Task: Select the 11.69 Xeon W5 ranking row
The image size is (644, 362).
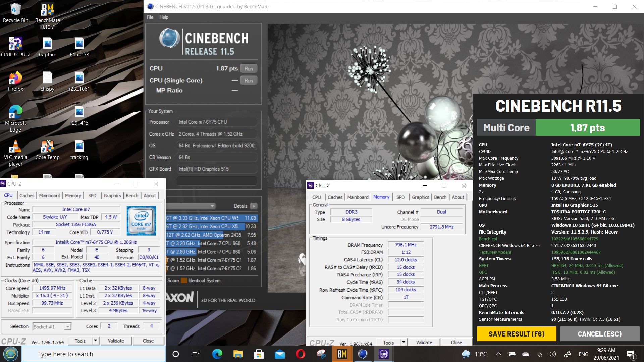Action: [x=212, y=218]
